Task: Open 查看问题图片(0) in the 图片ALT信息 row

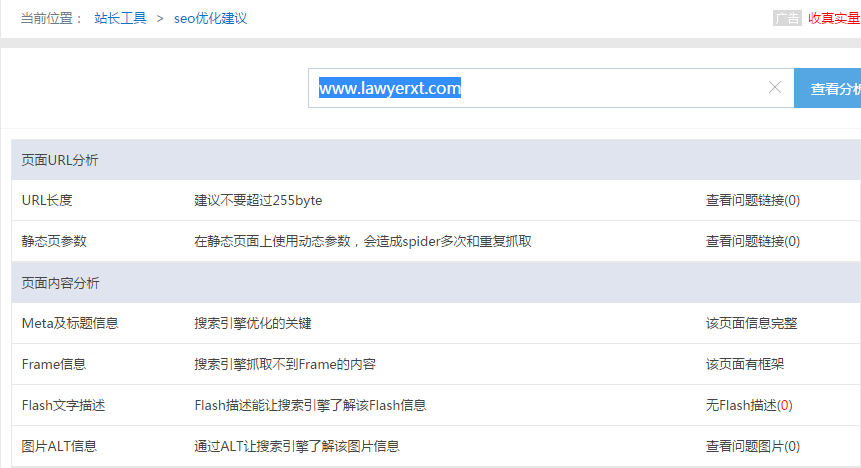Action: tap(752, 446)
